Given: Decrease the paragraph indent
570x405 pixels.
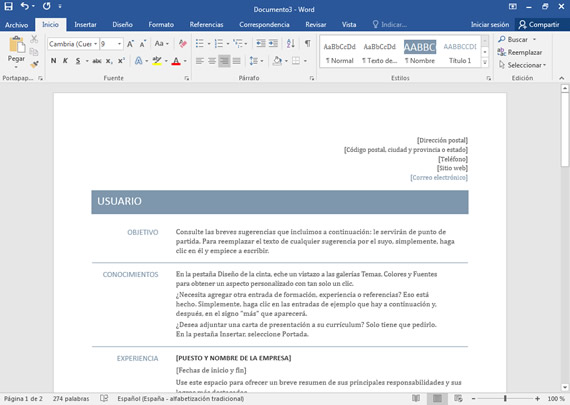Looking at the screenshot, I should point(261,44).
